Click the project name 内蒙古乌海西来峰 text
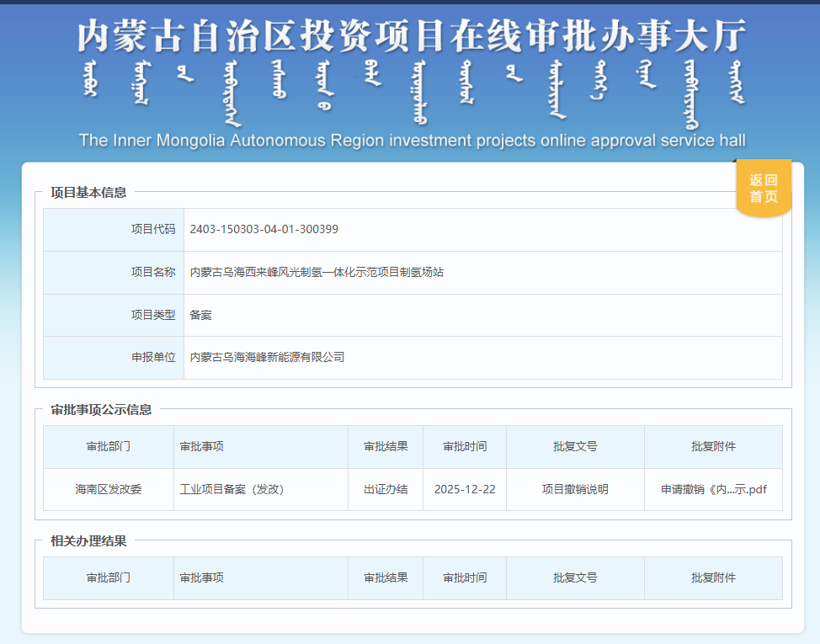This screenshot has height=644, width=820. click(x=317, y=272)
